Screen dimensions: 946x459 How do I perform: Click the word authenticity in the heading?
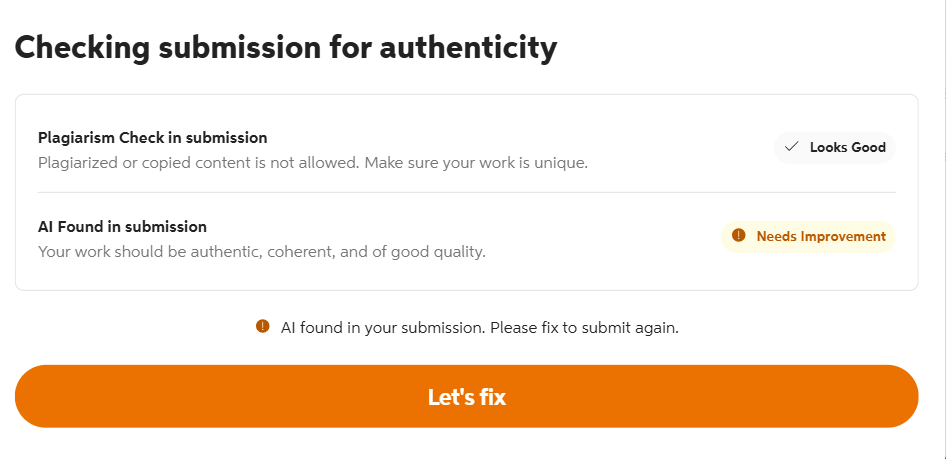tap(468, 48)
